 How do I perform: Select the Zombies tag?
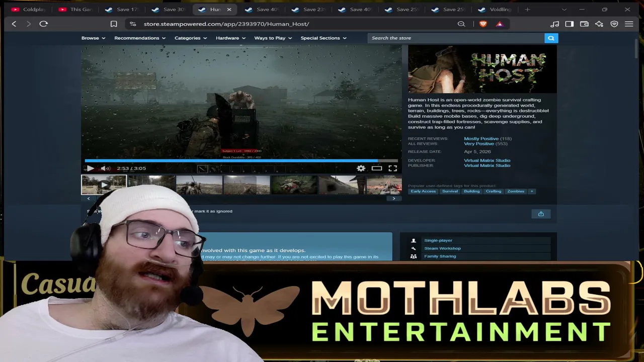pyautogui.click(x=516, y=191)
